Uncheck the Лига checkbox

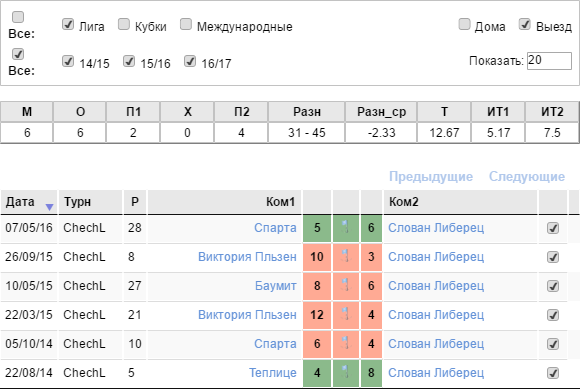click(x=68, y=24)
